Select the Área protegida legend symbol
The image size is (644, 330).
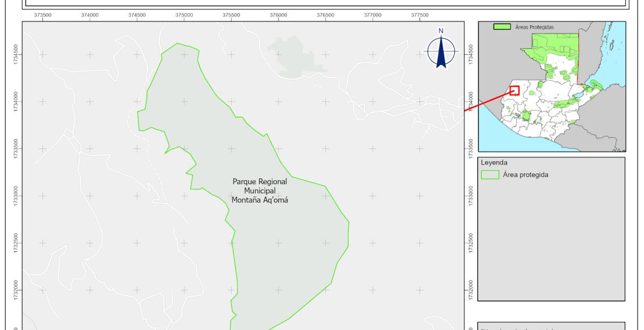(x=489, y=175)
